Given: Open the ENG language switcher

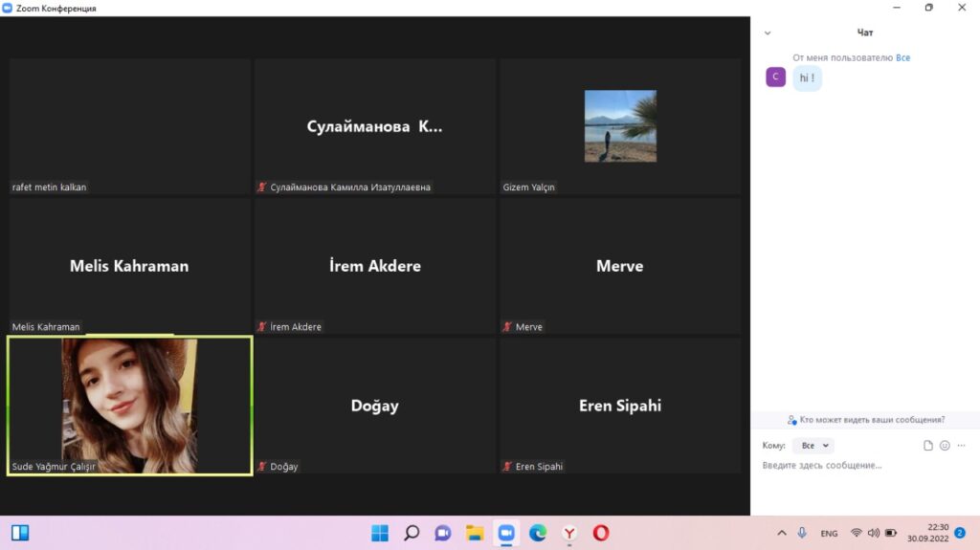Looking at the screenshot, I should (830, 533).
